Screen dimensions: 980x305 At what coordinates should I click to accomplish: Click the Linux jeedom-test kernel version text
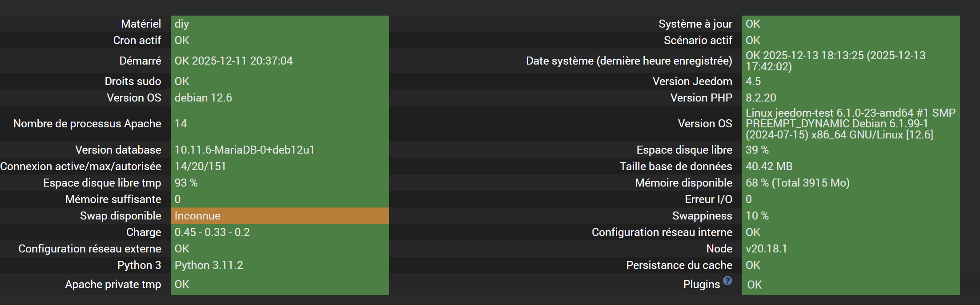pos(850,124)
